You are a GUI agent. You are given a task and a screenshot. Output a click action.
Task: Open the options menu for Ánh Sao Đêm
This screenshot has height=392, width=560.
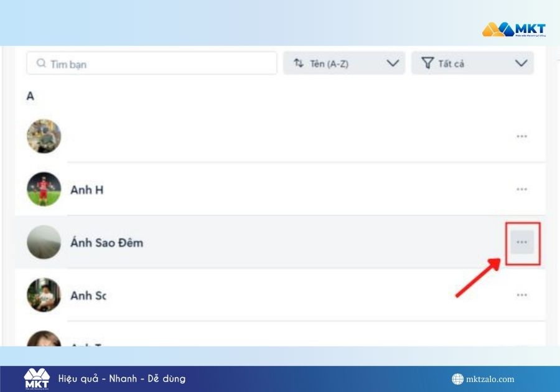[522, 242]
